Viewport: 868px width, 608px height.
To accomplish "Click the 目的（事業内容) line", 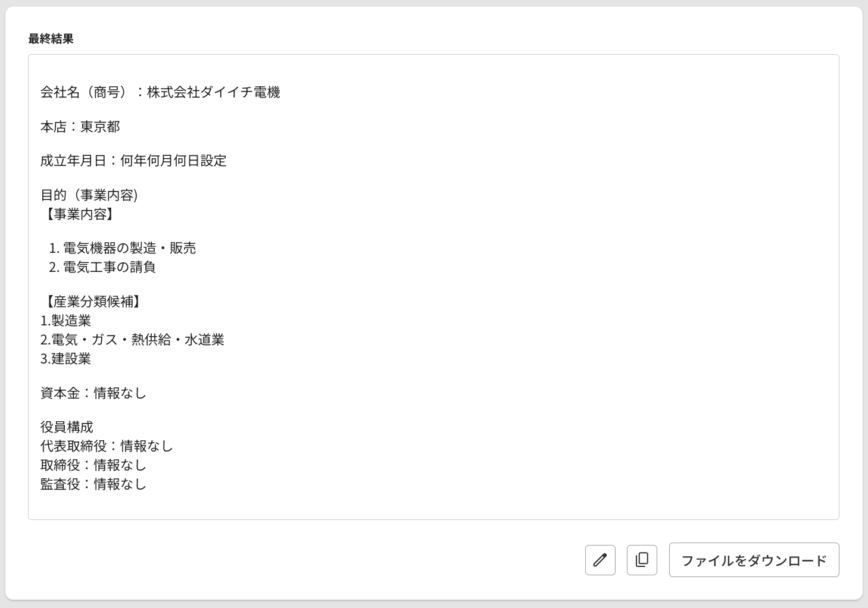I will click(89, 195).
